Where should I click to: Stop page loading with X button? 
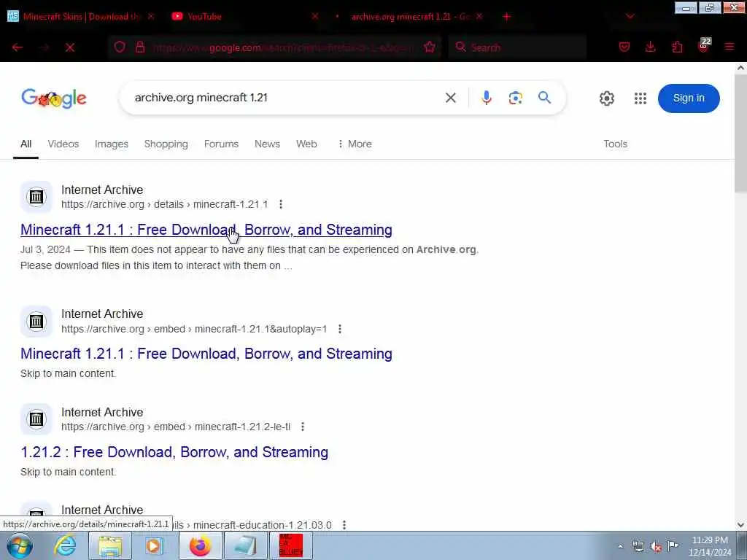click(70, 47)
